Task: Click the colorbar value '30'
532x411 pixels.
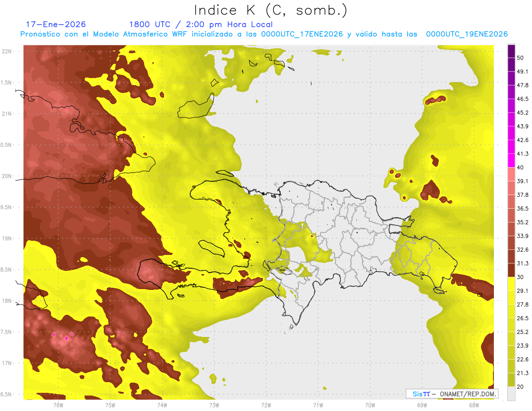Action: click(521, 277)
